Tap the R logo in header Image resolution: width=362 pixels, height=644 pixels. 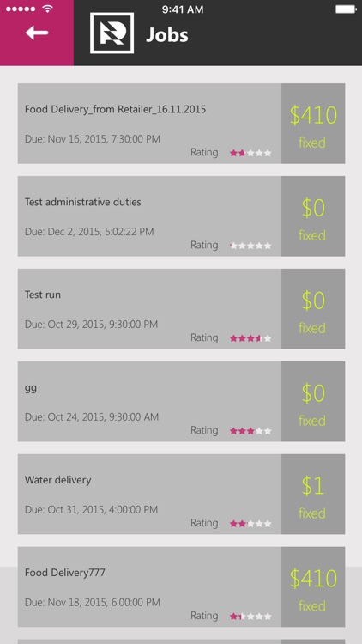pos(112,33)
